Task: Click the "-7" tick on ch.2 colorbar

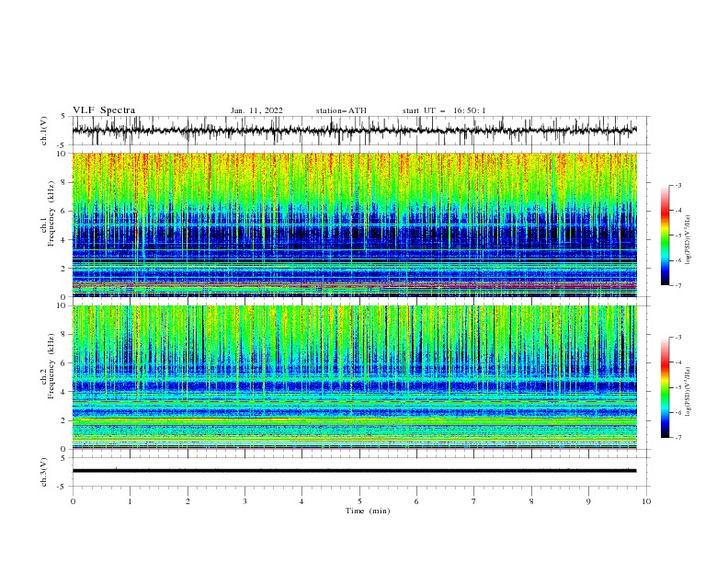Action: 678,438
